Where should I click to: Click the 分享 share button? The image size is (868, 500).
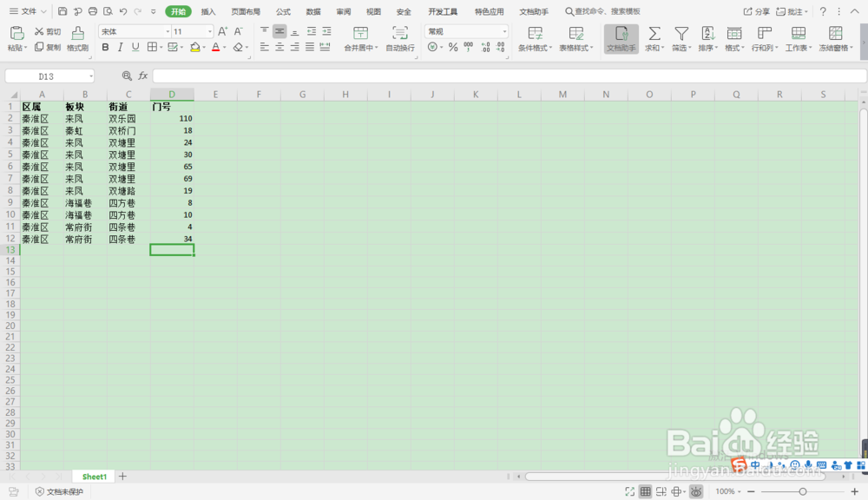(x=761, y=12)
